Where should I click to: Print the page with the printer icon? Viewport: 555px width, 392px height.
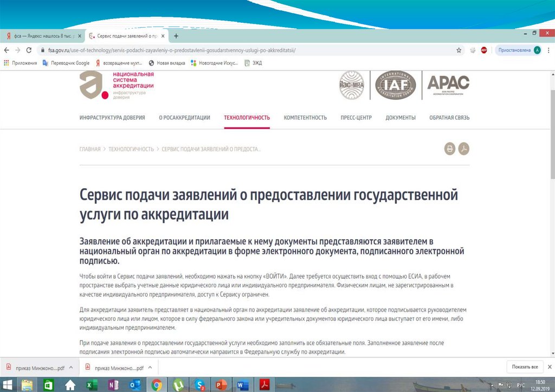click(450, 149)
